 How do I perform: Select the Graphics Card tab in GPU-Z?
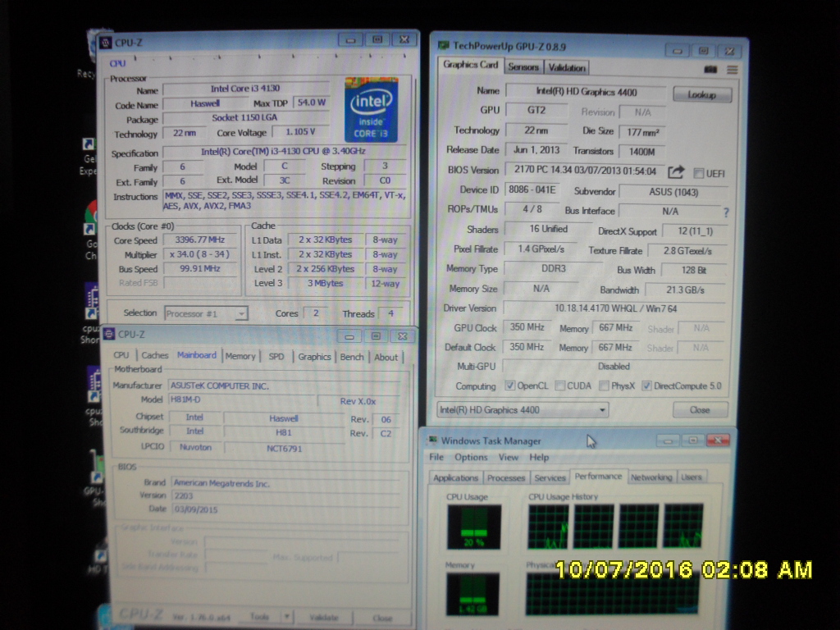tap(470, 65)
